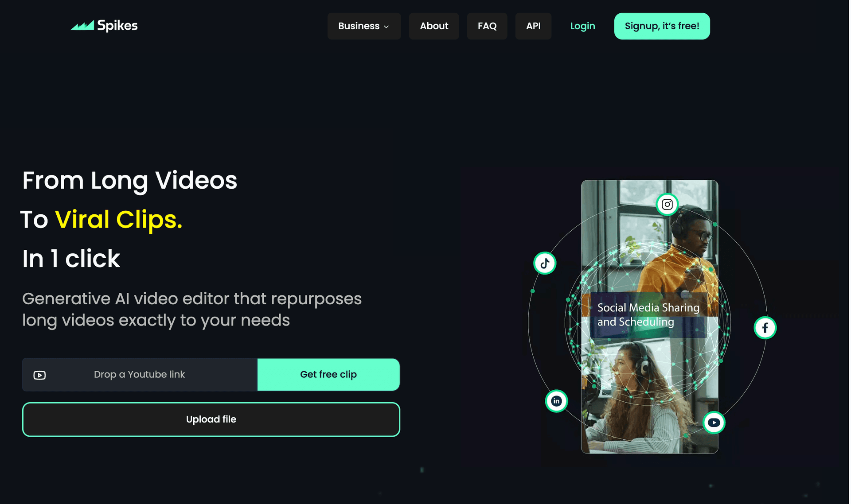Viewport: 851px width, 504px height.
Task: Click the FAQ navigation menu item
Action: pos(487,26)
